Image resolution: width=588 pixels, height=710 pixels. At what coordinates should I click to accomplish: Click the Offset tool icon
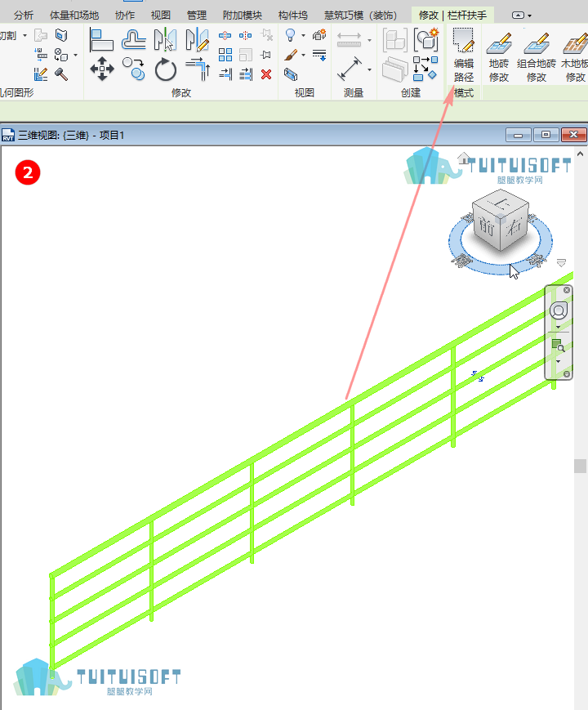click(x=134, y=39)
